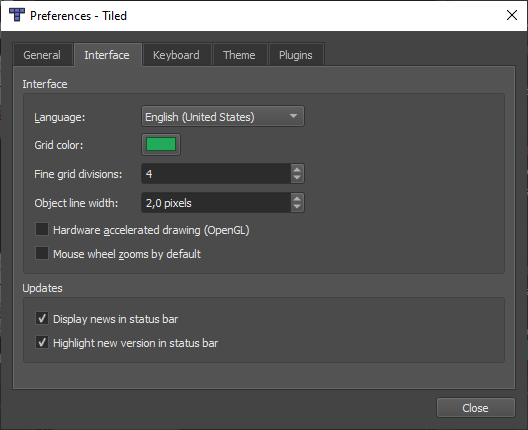
Task: Click the Language combo box arrow
Action: [x=293, y=116]
